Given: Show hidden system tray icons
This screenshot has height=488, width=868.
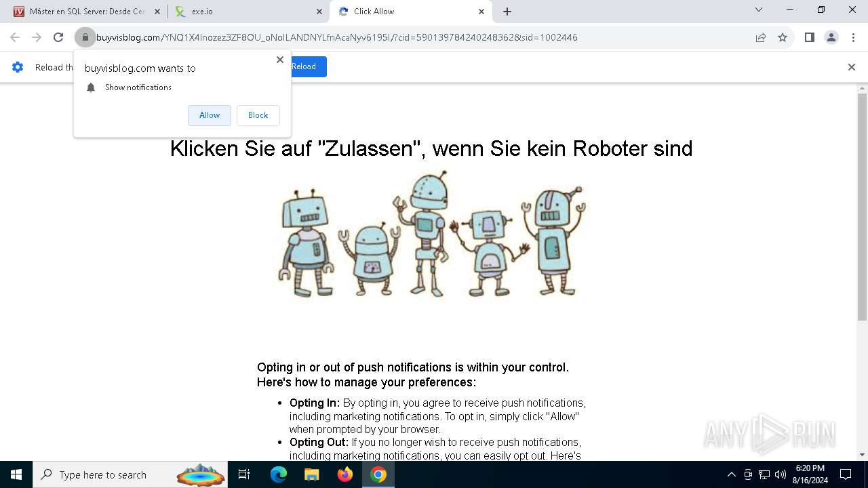Looking at the screenshot, I should click(x=731, y=474).
